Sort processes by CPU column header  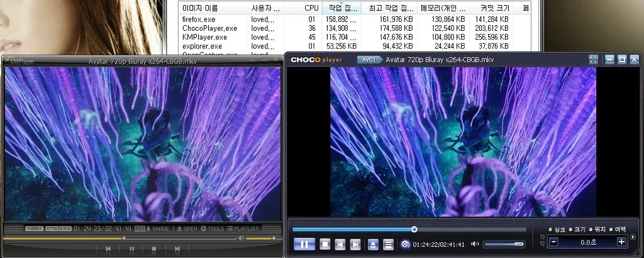(311, 8)
